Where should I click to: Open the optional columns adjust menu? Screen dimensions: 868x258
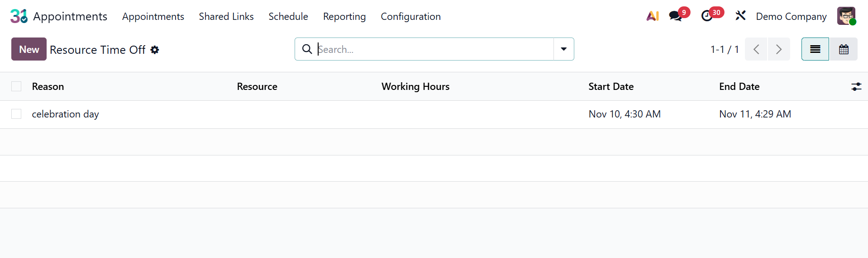point(856,86)
